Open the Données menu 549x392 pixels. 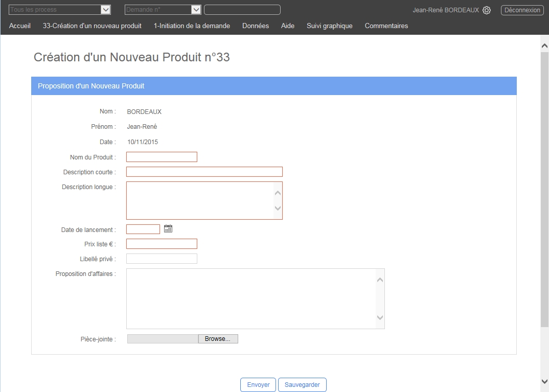pyautogui.click(x=256, y=26)
